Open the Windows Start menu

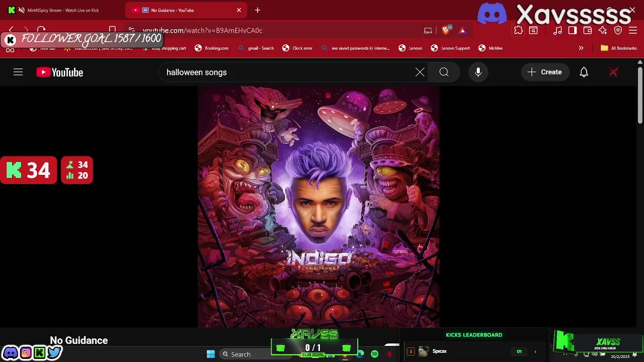coord(211,354)
